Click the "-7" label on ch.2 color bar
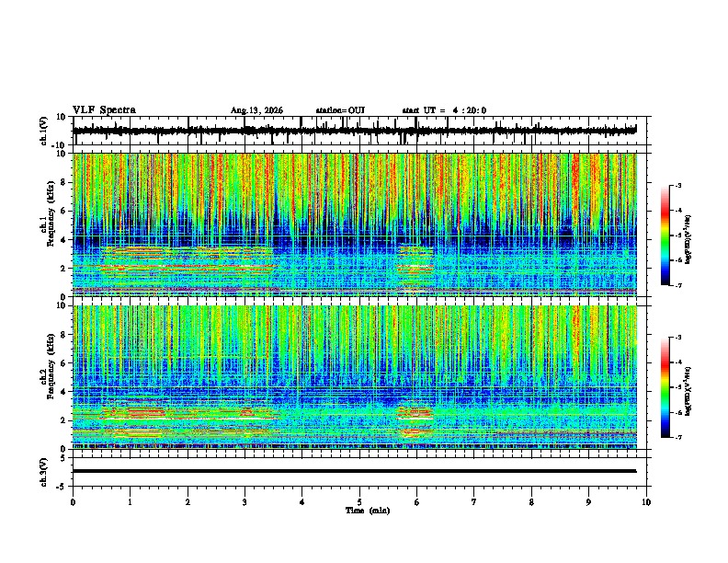The height and width of the screenshot is (563, 728). (677, 437)
